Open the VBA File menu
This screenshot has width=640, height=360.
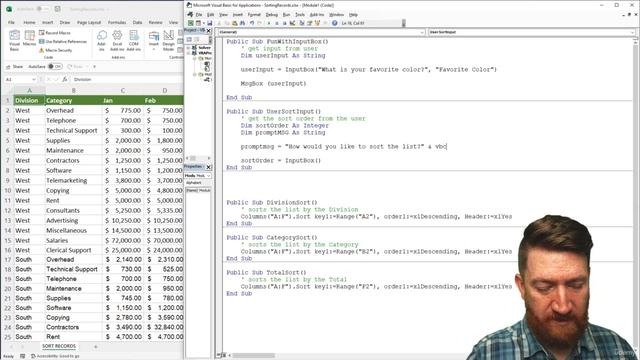[x=199, y=15]
